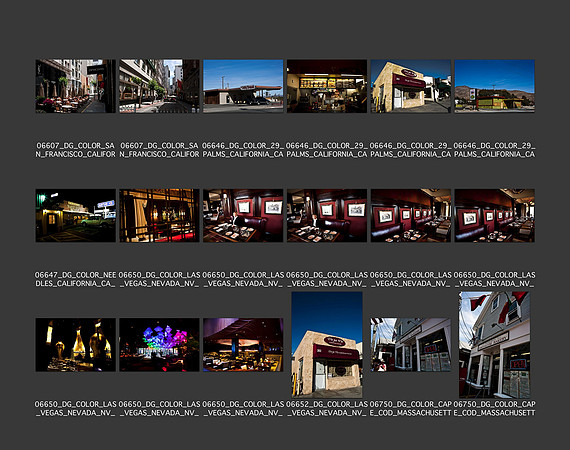Click the 06750 caption under landscape Cape Cod storefront
Image resolution: width=570 pixels, height=450 pixels.
(x=411, y=409)
